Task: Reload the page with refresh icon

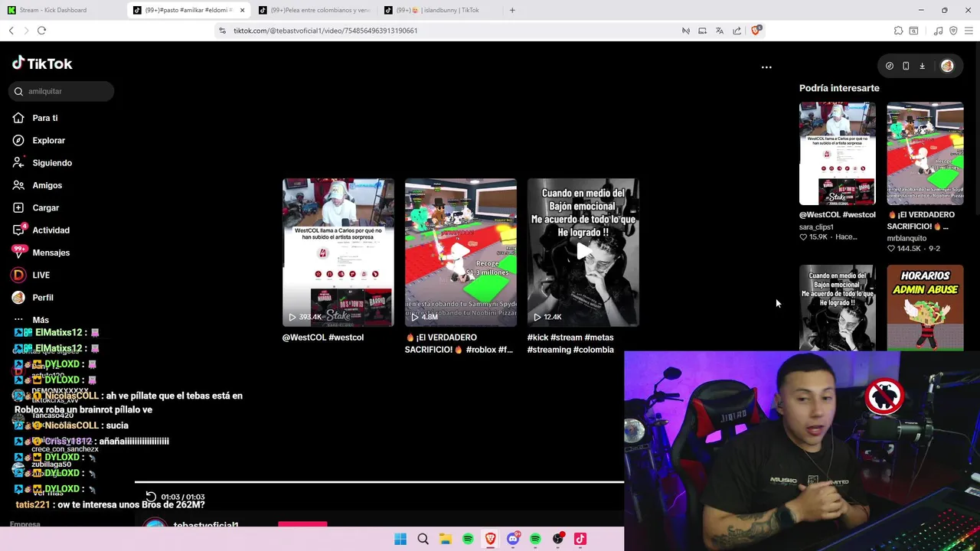Action: pyautogui.click(x=41, y=31)
